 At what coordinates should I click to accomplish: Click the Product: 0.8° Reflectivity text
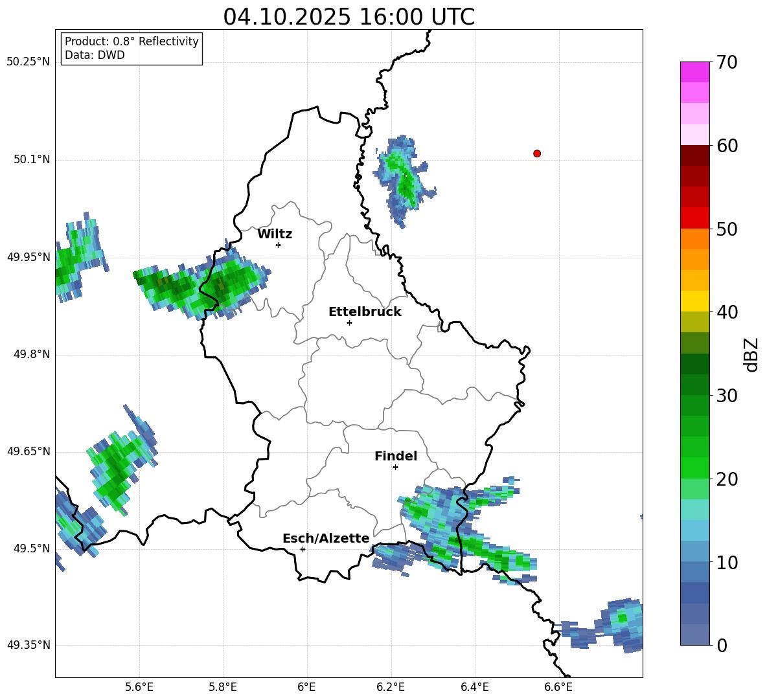132,41
